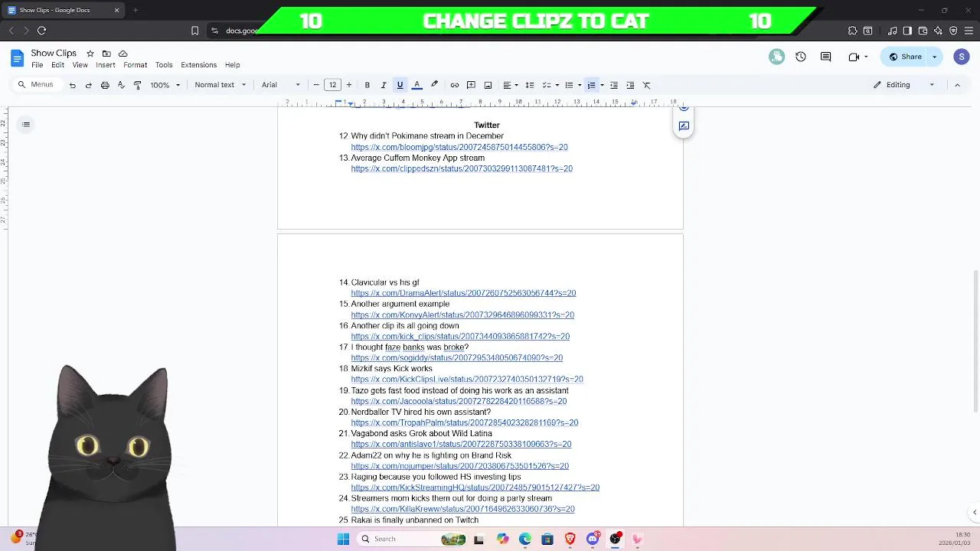Open the Google Docs home logo
980x551 pixels.
[17, 58]
